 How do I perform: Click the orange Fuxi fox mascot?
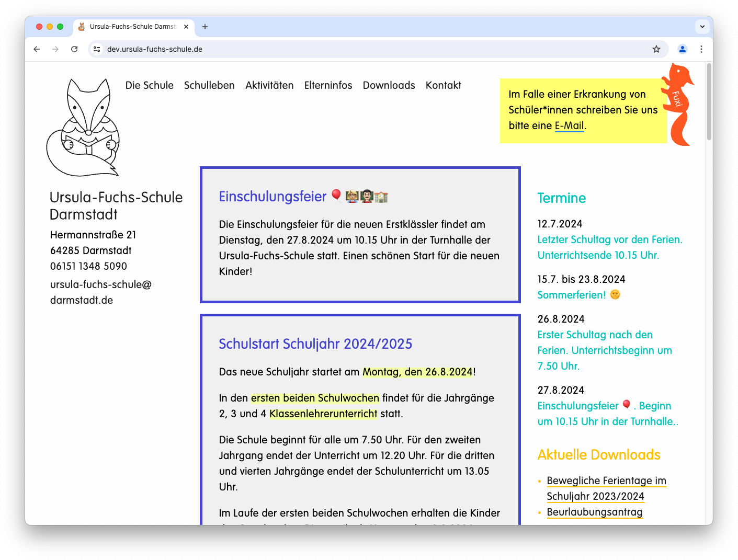pos(678,105)
